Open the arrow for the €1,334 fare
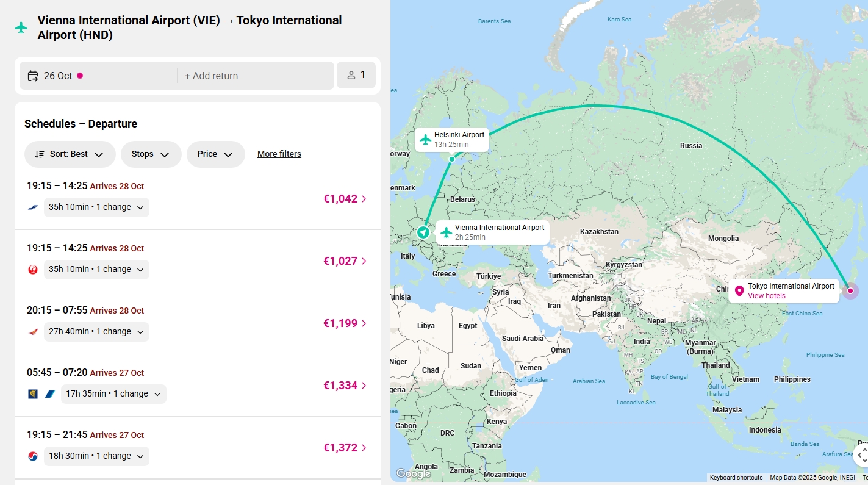 point(364,386)
